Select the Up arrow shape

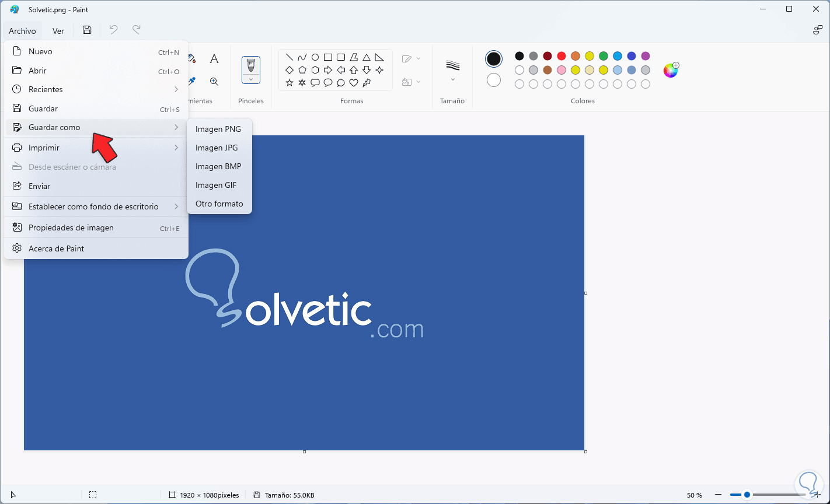[x=354, y=70]
